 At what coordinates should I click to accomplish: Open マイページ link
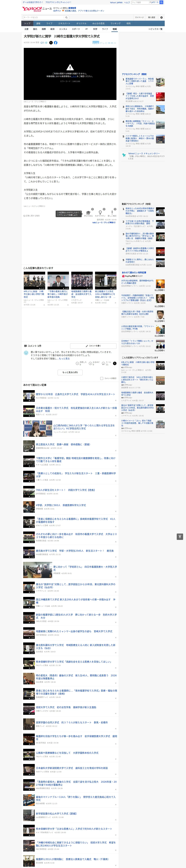point(139,17)
